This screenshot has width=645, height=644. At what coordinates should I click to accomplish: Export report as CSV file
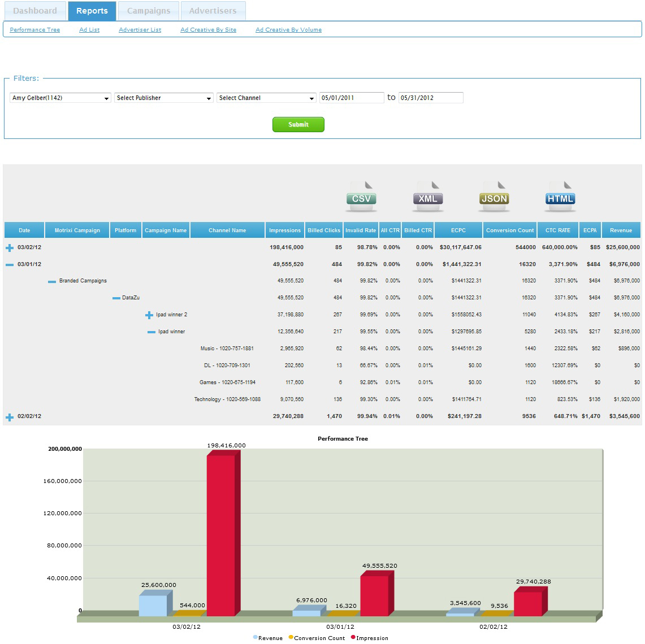click(361, 196)
